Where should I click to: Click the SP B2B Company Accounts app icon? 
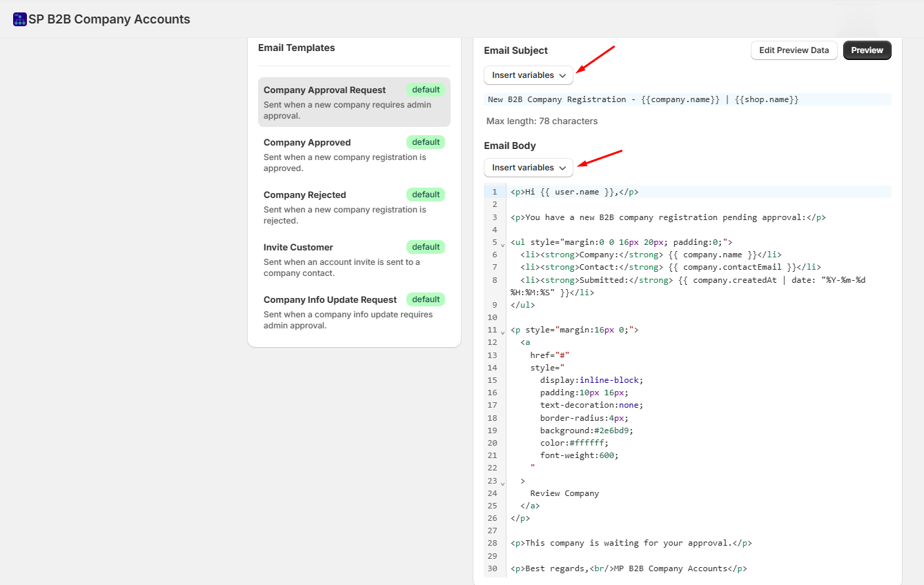point(19,19)
